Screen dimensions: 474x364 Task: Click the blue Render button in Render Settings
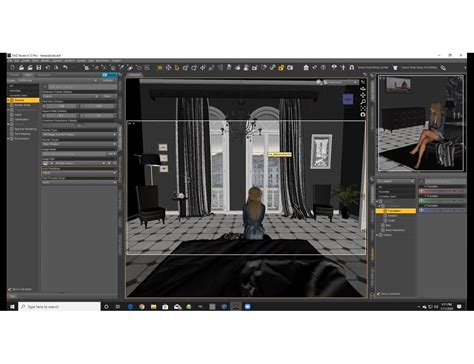click(x=110, y=75)
